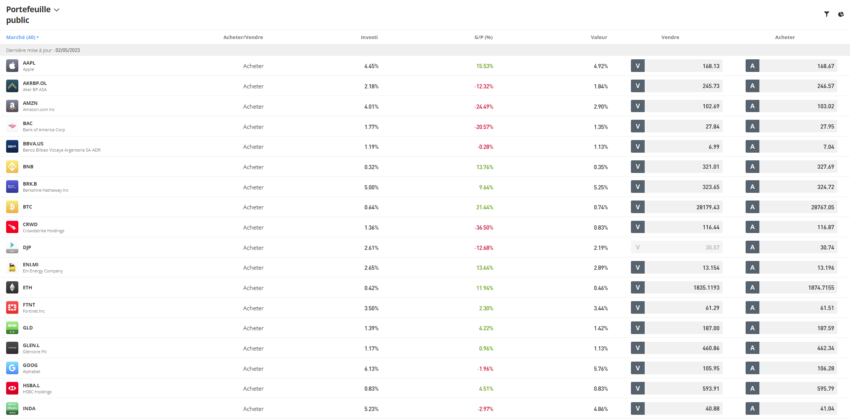Click the V sell button for INDA
Screen dimensions: 850x419
coord(638,408)
